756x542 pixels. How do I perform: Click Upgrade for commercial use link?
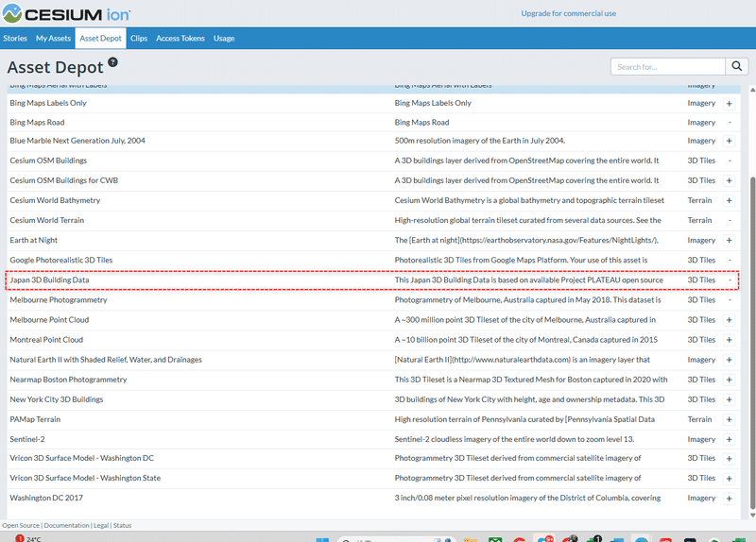[x=569, y=13]
